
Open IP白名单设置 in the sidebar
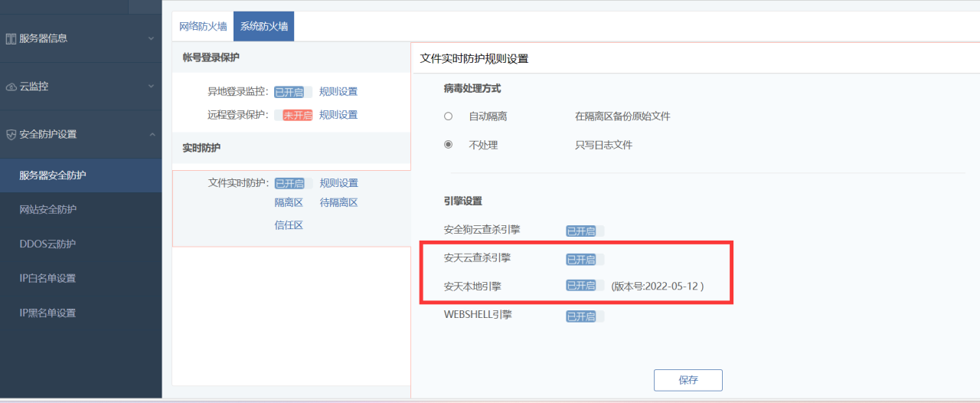point(80,279)
